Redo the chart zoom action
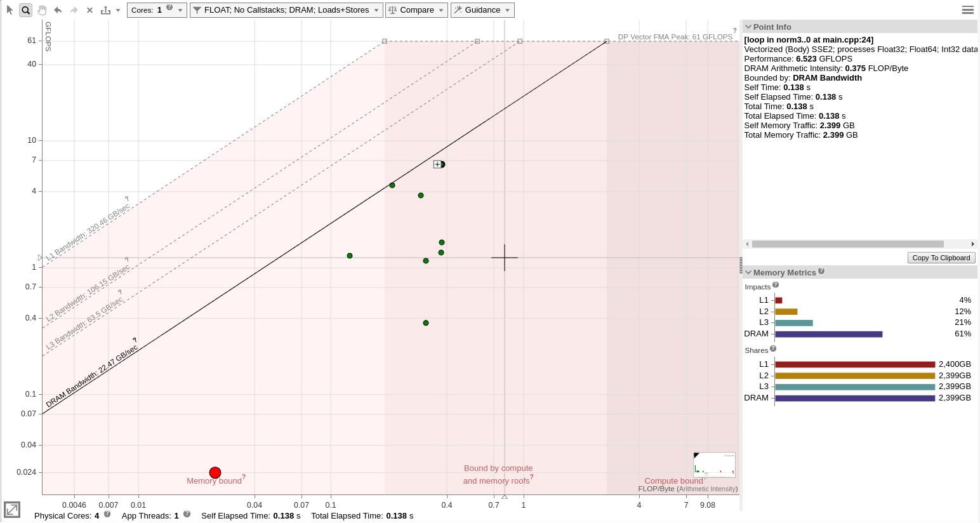980x523 pixels. tap(74, 10)
